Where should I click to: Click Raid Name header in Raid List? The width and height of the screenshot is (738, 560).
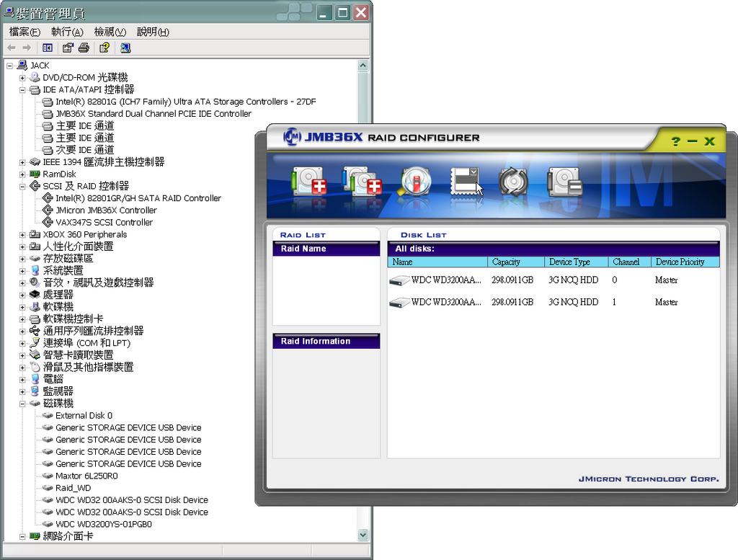(x=326, y=249)
